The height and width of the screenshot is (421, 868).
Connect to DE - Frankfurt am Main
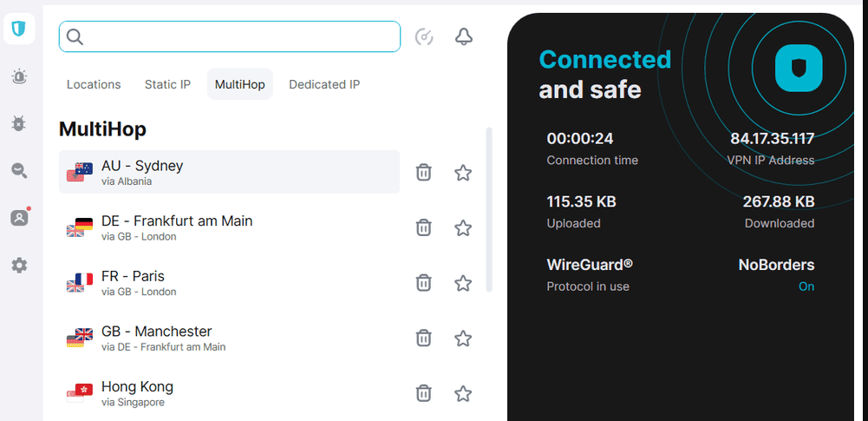(x=229, y=227)
